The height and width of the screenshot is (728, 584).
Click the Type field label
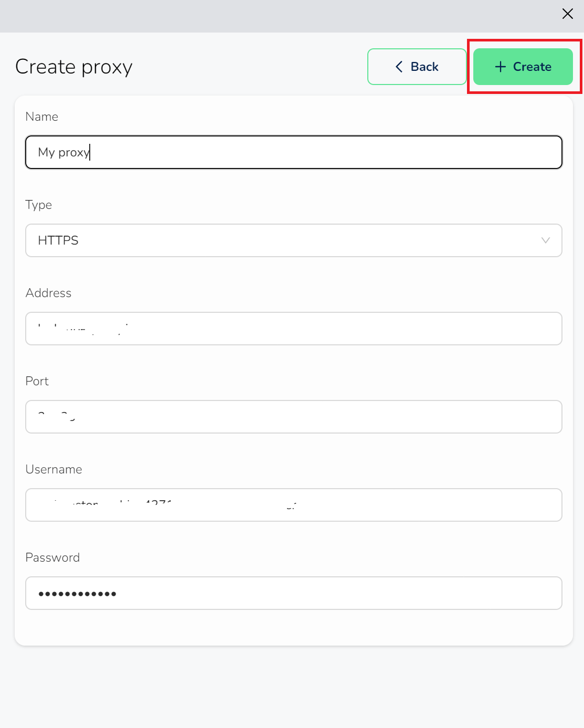39,205
